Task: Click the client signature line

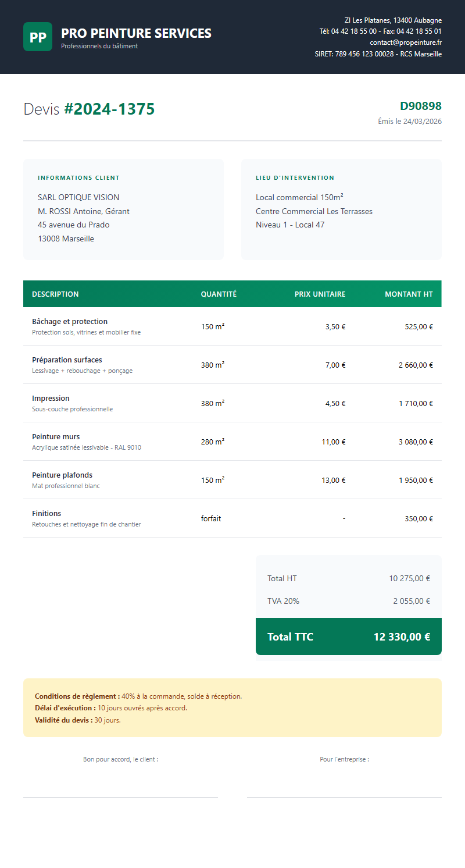Action: tap(120, 797)
